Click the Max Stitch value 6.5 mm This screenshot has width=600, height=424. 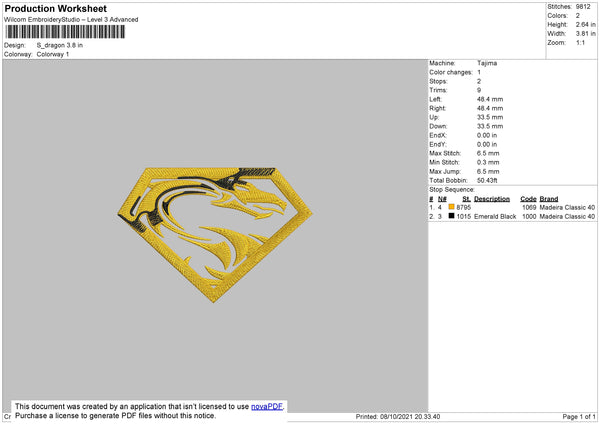point(488,153)
